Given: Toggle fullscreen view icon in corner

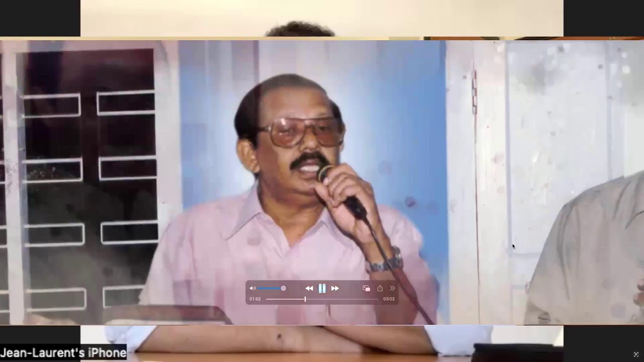Looking at the screenshot, I should click(x=636, y=354).
